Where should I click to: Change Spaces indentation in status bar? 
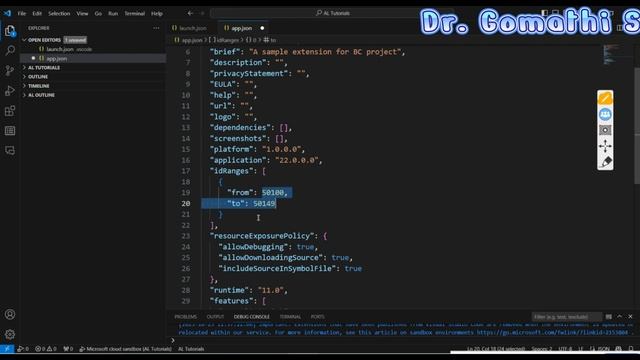pos(541,349)
